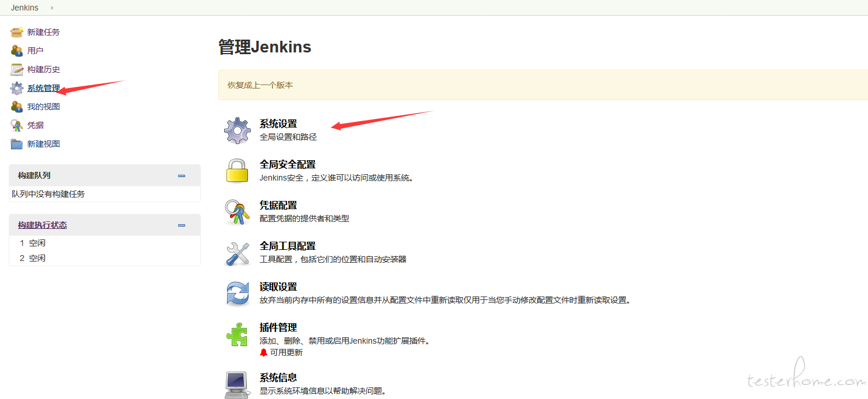Open the 系统信息 heading link
The image size is (868, 399).
point(278,377)
